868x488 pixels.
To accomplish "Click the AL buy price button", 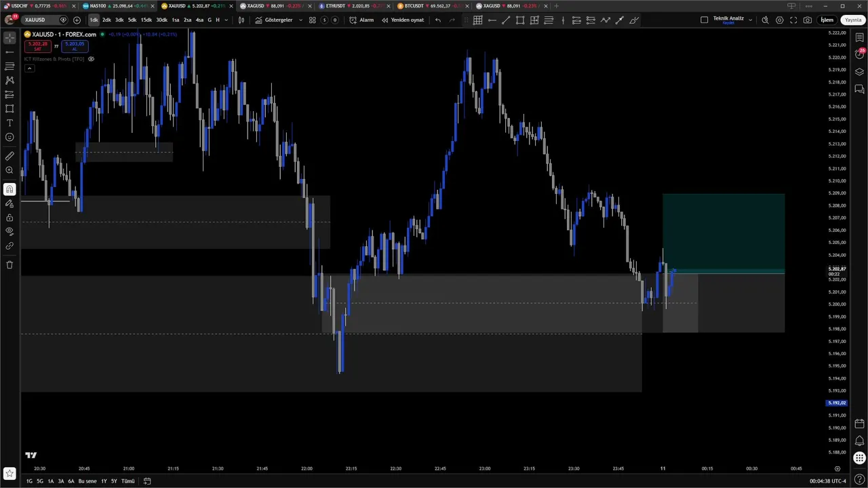I will tap(74, 46).
